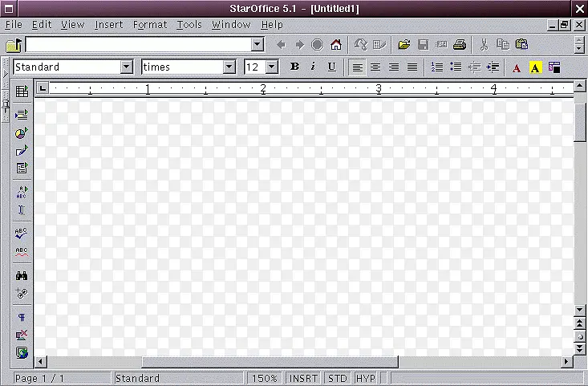This screenshot has width=588, height=386.
Task: Click the Insert fields icon in left toolbar
Action: (22, 114)
